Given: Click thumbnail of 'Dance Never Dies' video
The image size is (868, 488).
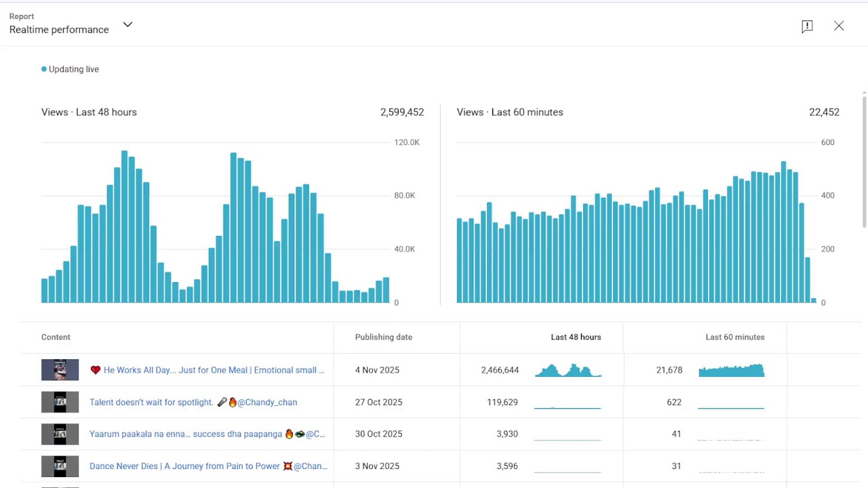Looking at the screenshot, I should pos(60,466).
